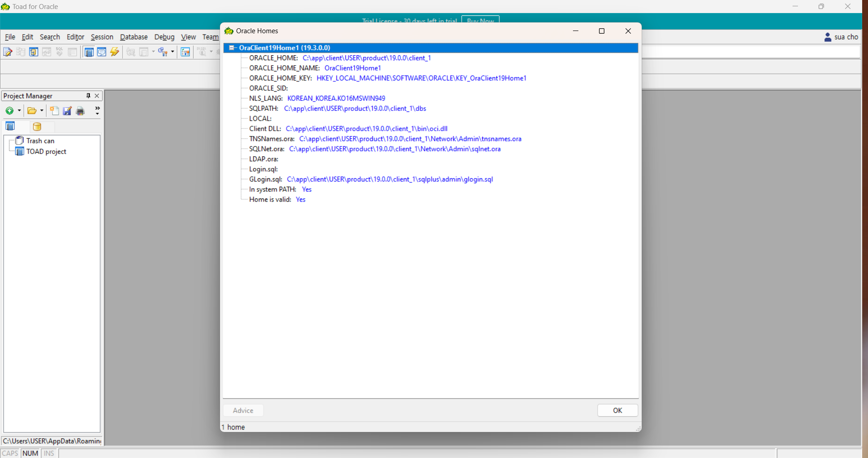Image resolution: width=868 pixels, height=458 pixels.
Task: Click the sua cho account name
Action: [x=846, y=37]
